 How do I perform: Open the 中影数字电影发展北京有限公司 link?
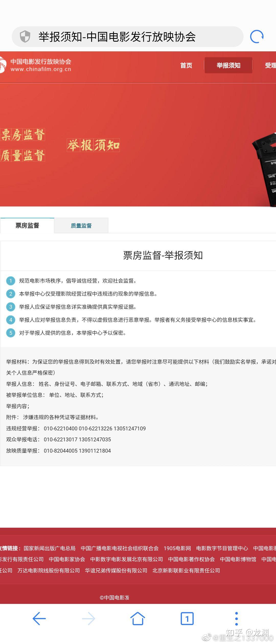coord(126,559)
